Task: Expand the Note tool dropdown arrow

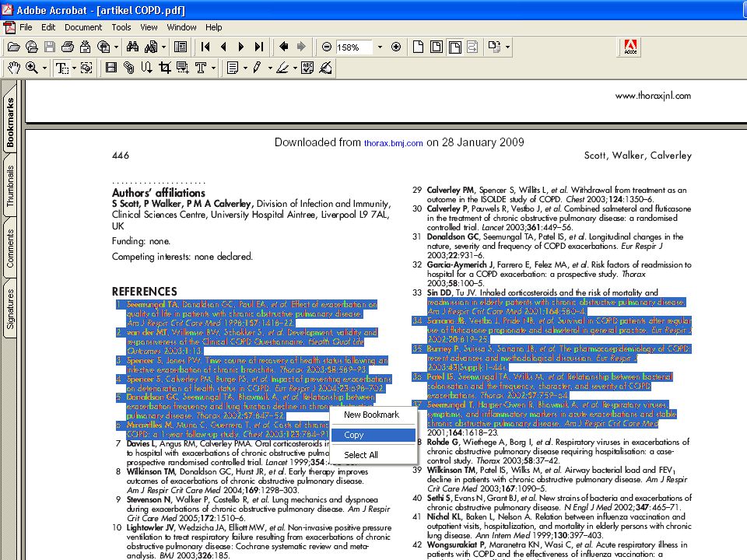Action: [x=245, y=68]
